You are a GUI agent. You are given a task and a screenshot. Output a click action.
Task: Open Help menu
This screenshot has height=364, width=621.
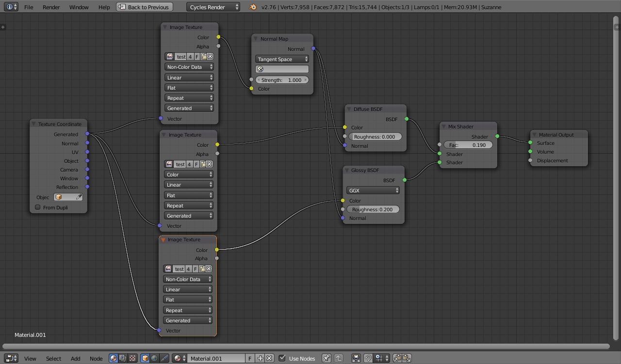click(x=104, y=7)
